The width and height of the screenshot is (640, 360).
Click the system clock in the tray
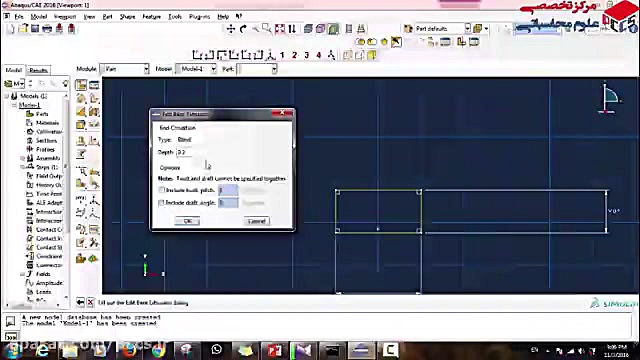pos(616,351)
